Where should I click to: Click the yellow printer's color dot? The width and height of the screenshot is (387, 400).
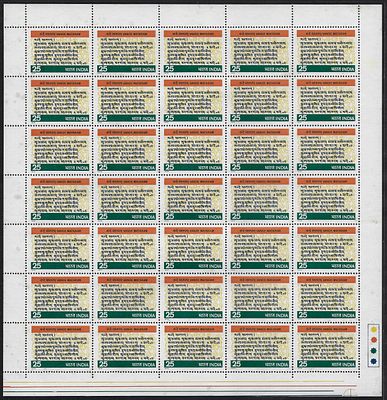[x=374, y=330]
